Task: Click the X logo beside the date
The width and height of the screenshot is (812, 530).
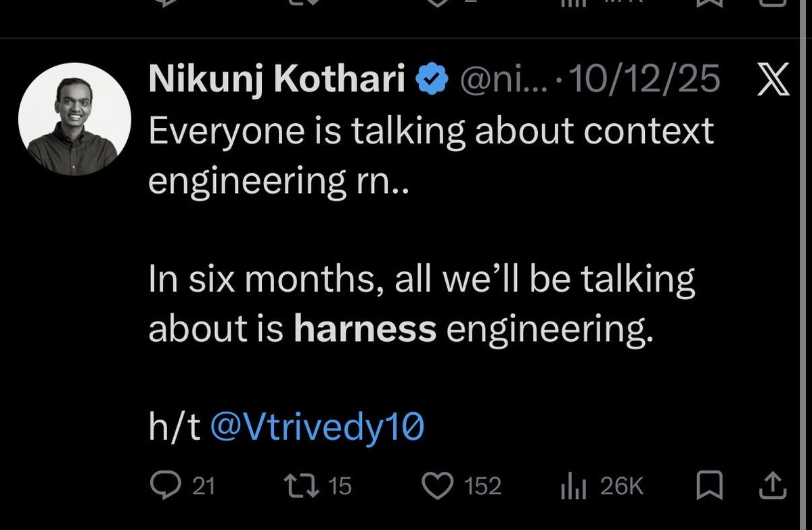Action: [773, 81]
